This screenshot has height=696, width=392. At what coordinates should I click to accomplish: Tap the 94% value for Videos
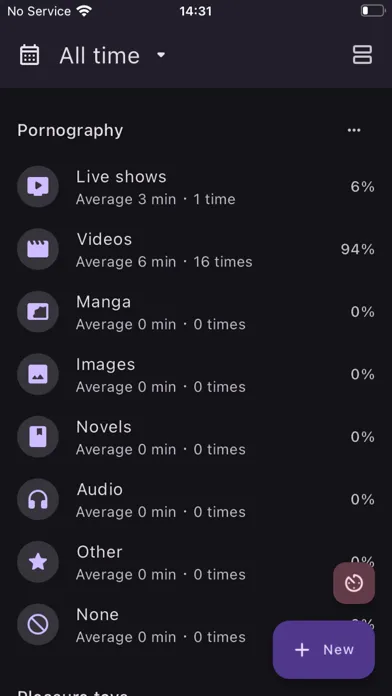[357, 249]
